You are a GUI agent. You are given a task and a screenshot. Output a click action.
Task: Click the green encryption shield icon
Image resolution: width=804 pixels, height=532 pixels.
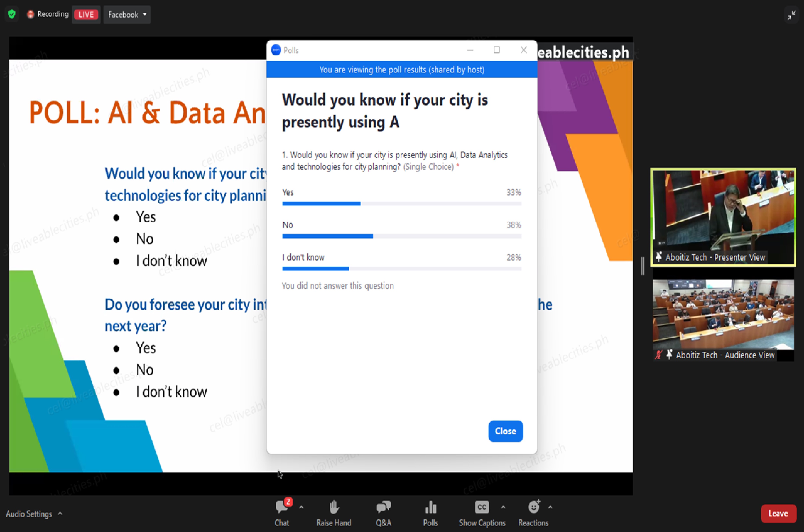coord(12,14)
